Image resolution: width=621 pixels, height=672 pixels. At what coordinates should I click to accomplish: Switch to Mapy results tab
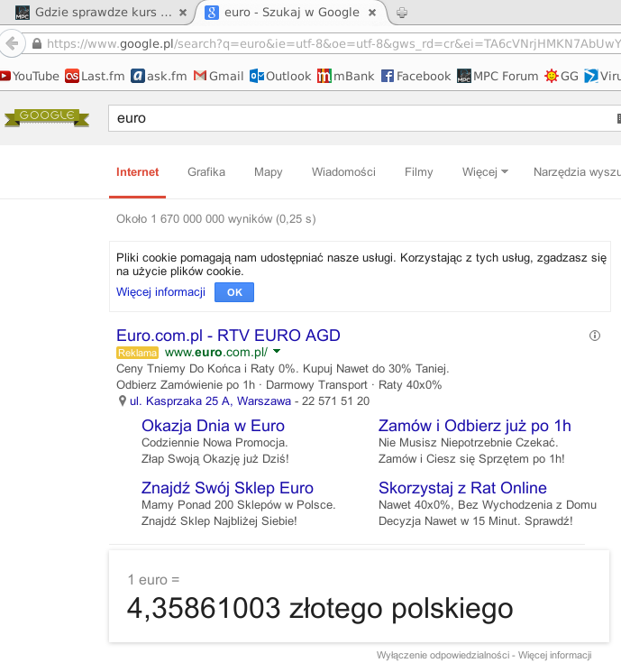[268, 172]
